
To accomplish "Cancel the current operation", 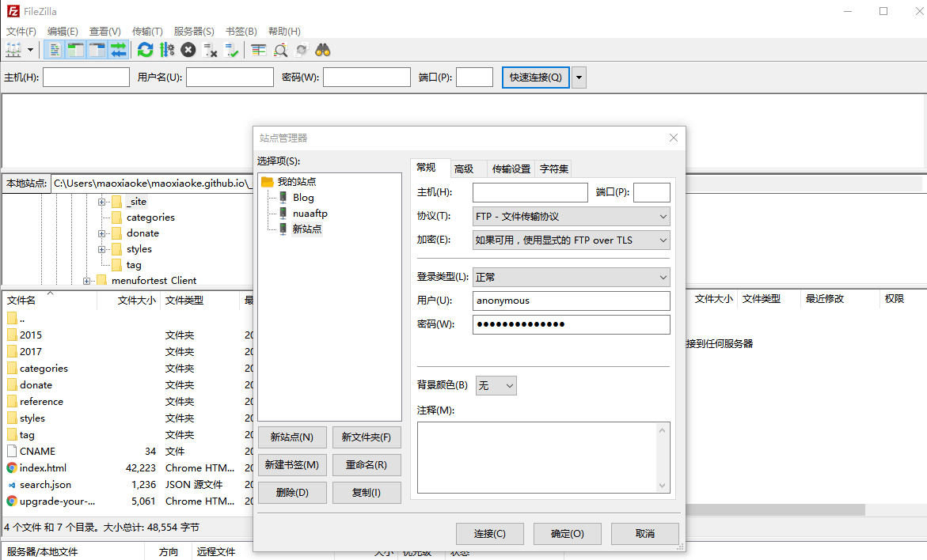I will click(188, 49).
